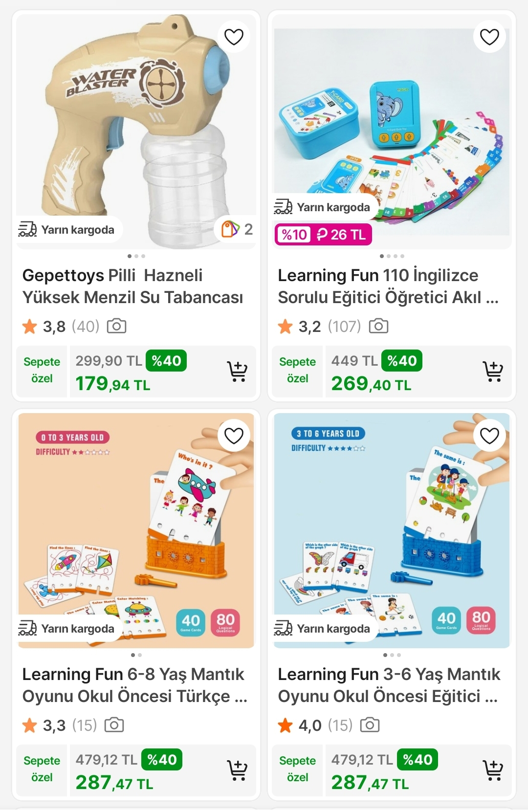Add Learning Fun 6-8 Yaş game to cart
The width and height of the screenshot is (528, 812).
[237, 770]
